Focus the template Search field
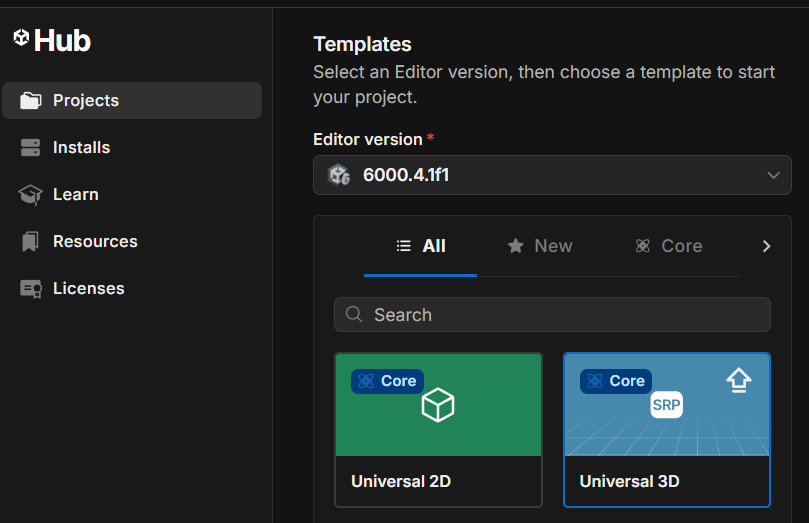Image resolution: width=809 pixels, height=523 pixels. (552, 315)
